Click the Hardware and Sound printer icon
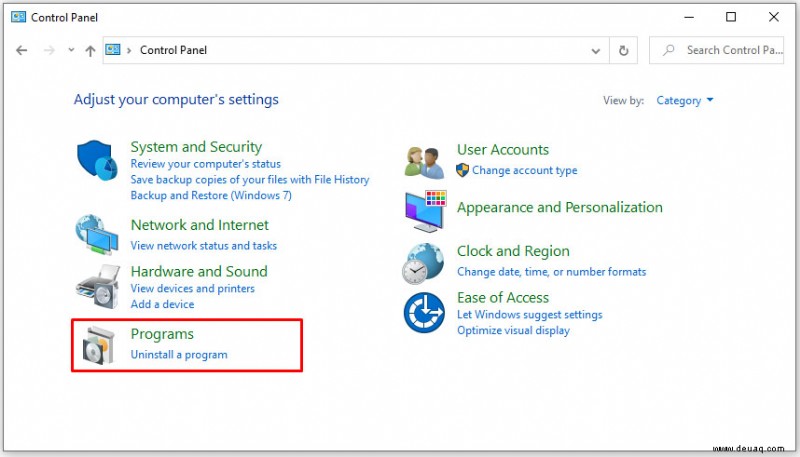 click(x=98, y=286)
